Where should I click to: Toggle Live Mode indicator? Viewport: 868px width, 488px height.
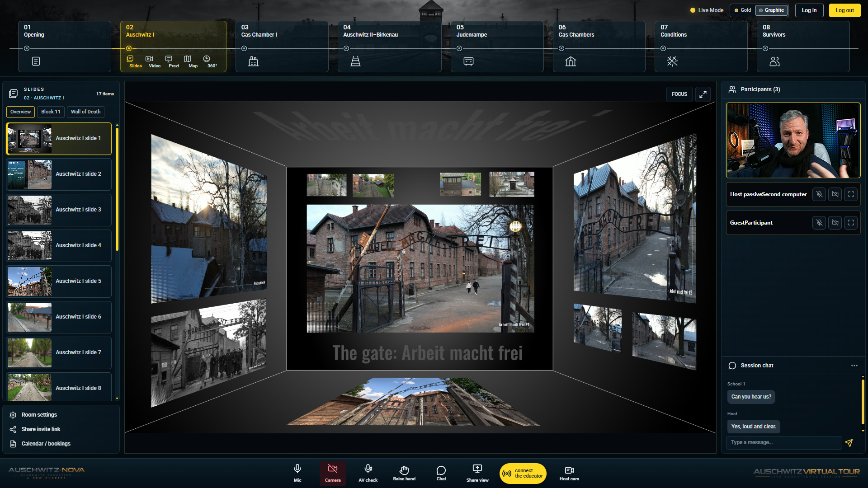tap(707, 10)
